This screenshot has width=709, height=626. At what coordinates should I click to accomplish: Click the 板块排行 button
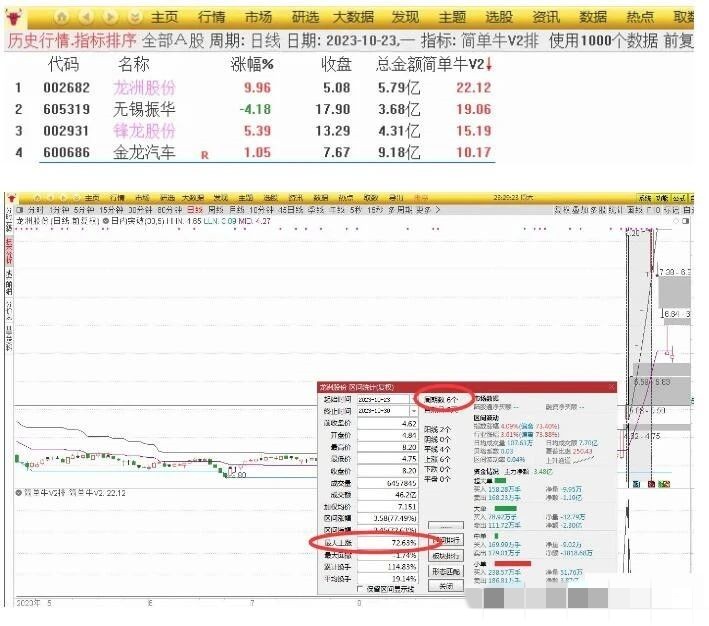(448, 556)
